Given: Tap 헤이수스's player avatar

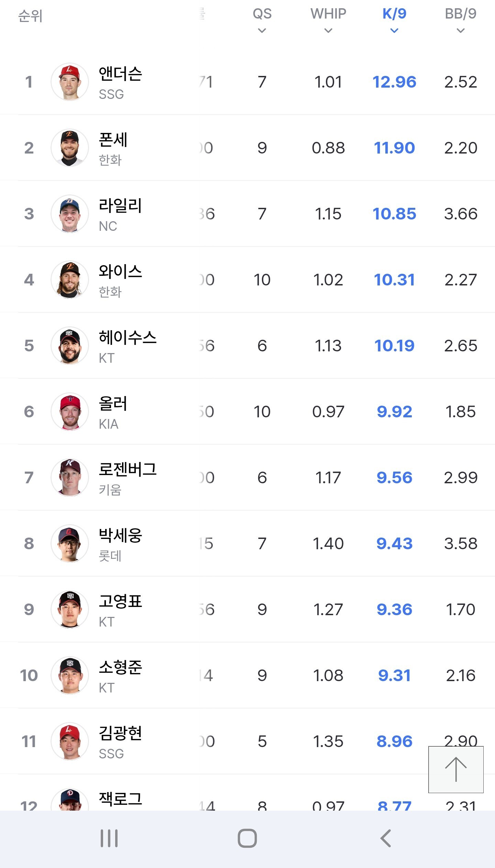Looking at the screenshot, I should click(x=70, y=346).
